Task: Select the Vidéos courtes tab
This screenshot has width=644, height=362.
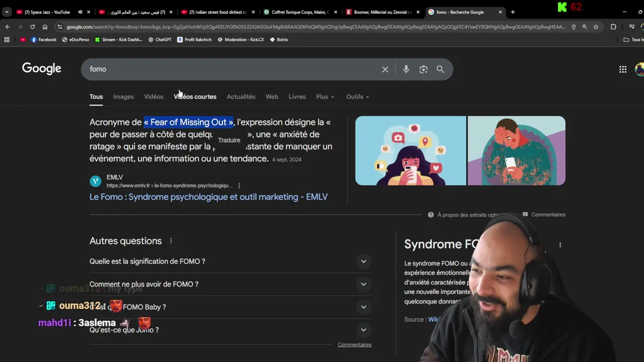Action: [x=195, y=97]
